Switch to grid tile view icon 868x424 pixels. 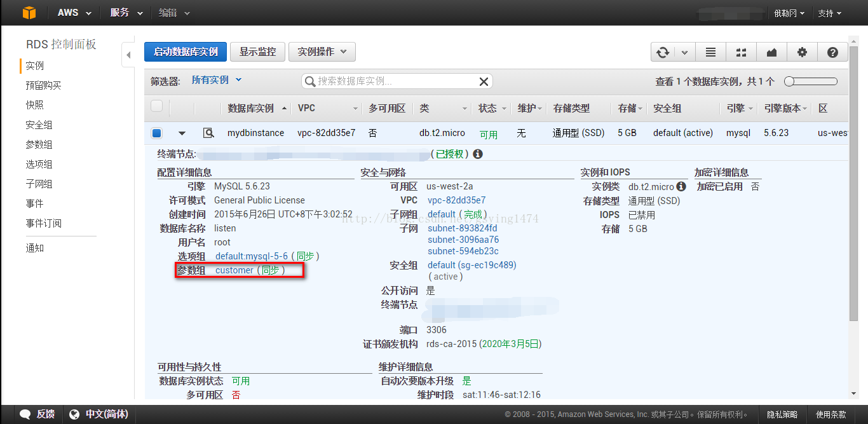point(741,52)
